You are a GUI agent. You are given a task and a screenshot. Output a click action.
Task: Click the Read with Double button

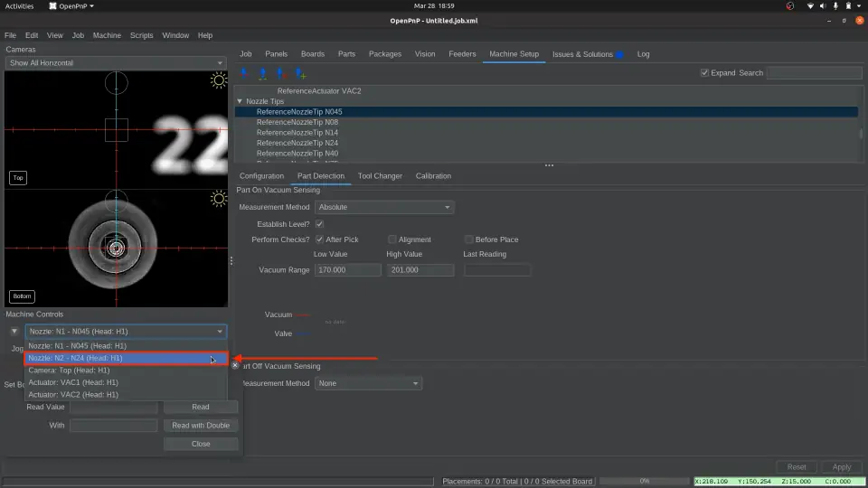[201, 426]
